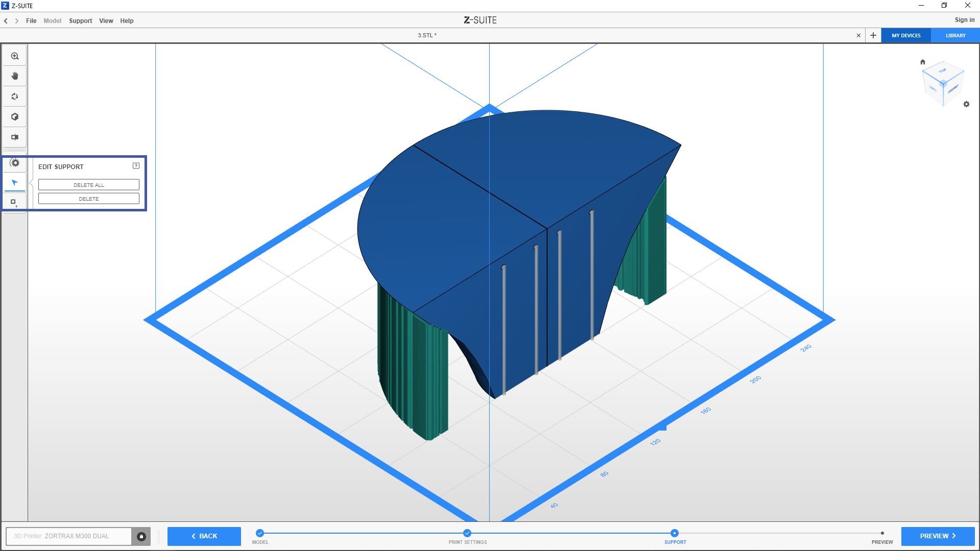Open the cross-section cut tool
This screenshot has height=551, width=980.
(15, 137)
